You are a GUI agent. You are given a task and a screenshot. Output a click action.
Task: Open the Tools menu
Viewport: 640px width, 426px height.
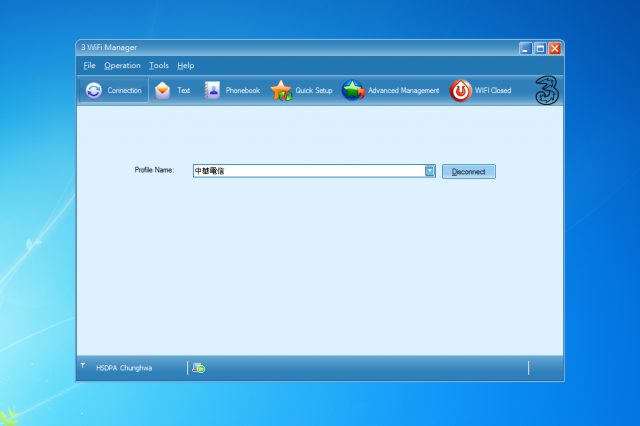click(159, 65)
